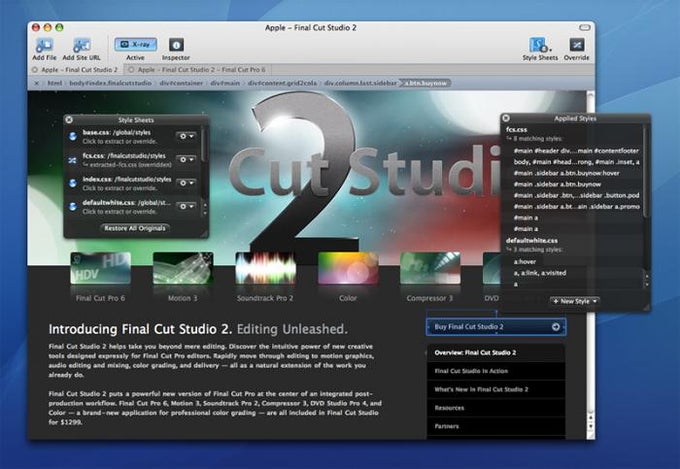Open the New Style dropdown
Screen dimensions: 680x469
click(x=575, y=301)
